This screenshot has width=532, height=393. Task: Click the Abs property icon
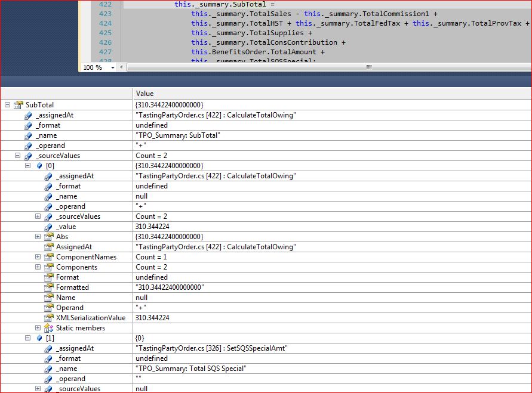pyautogui.click(x=49, y=237)
